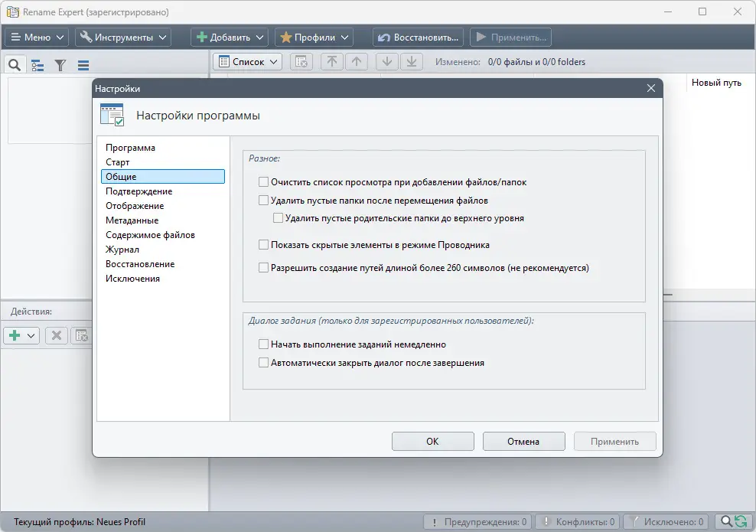Activate the filter funnel icon
This screenshot has width=756, height=532.
(x=60, y=64)
